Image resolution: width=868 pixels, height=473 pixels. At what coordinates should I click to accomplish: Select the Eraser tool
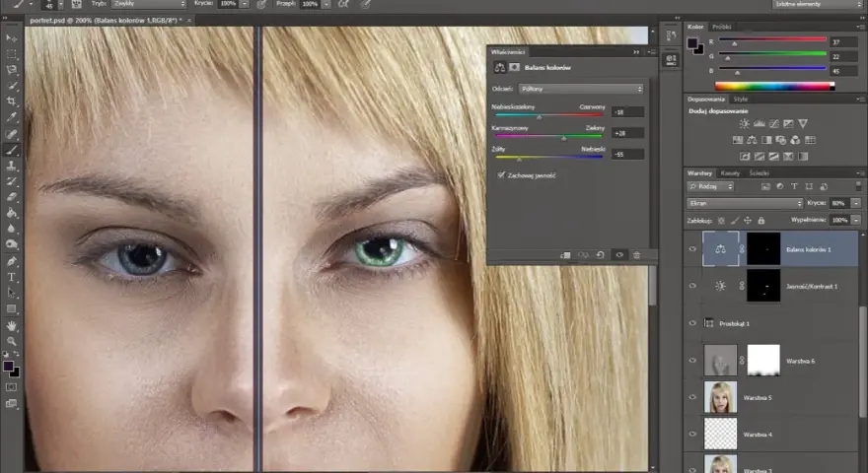[11, 197]
